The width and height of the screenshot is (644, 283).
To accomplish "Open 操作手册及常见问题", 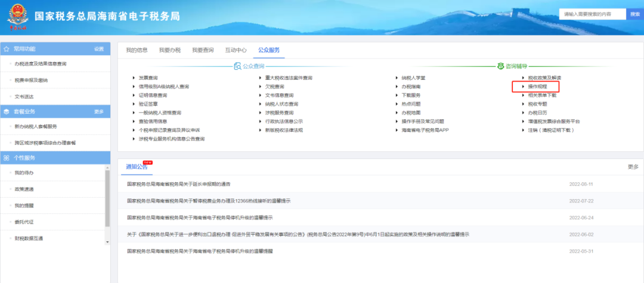I will click(423, 122).
